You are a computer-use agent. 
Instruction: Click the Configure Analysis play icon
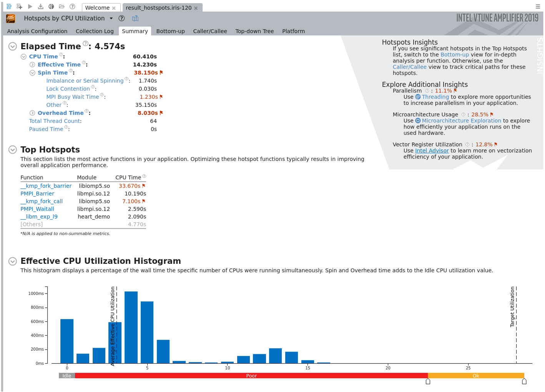click(30, 7)
